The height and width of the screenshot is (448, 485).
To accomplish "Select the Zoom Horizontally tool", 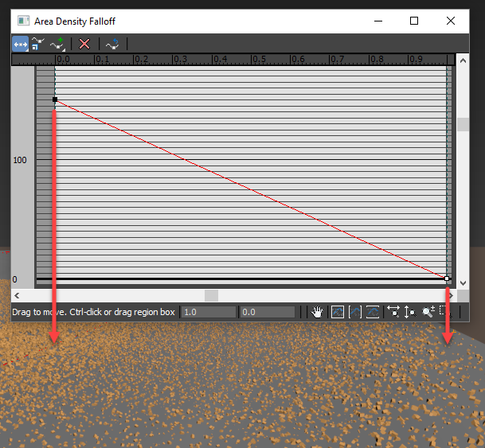I will click(393, 312).
